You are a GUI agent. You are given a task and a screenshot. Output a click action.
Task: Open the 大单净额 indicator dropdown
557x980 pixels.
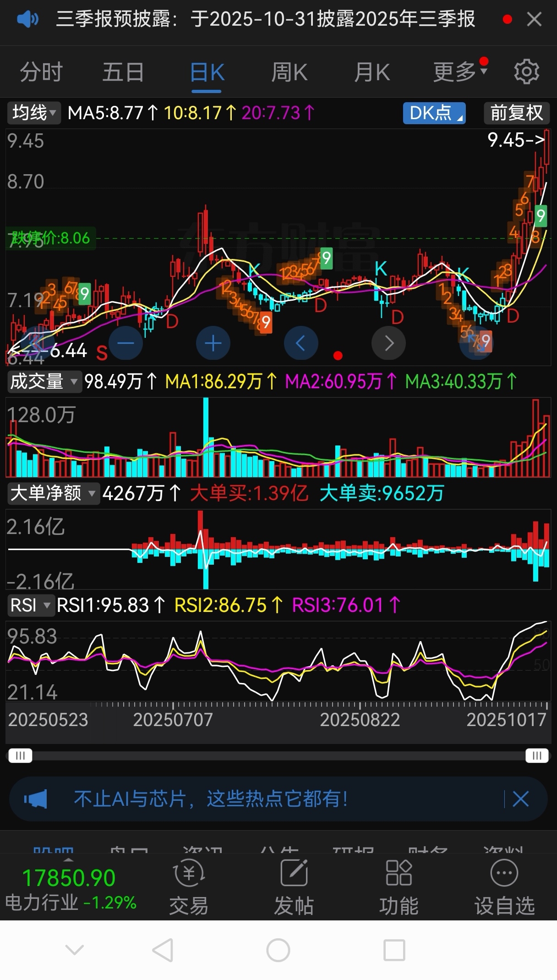(53, 493)
